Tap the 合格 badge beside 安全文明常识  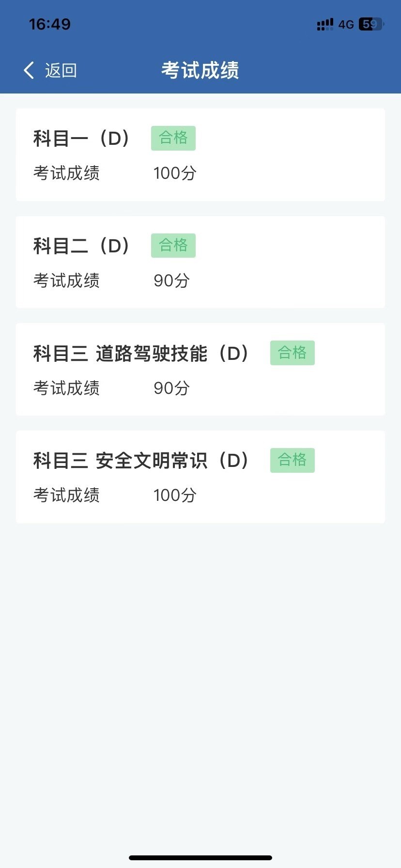coord(293,460)
